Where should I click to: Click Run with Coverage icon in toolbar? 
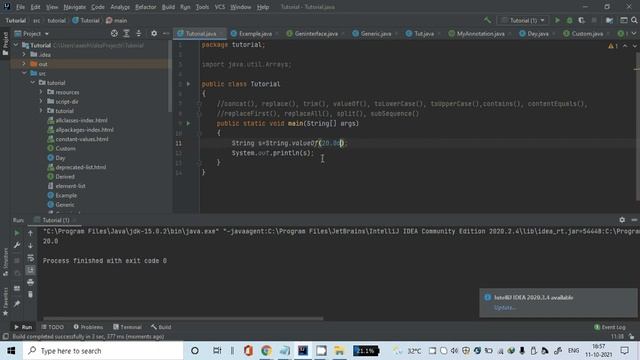(x=581, y=20)
